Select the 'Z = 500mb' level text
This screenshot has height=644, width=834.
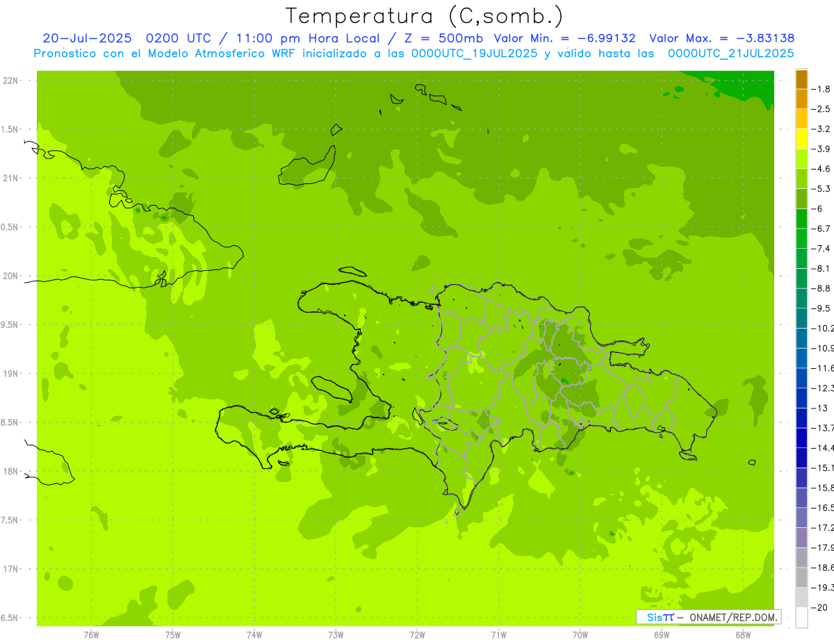point(443,38)
